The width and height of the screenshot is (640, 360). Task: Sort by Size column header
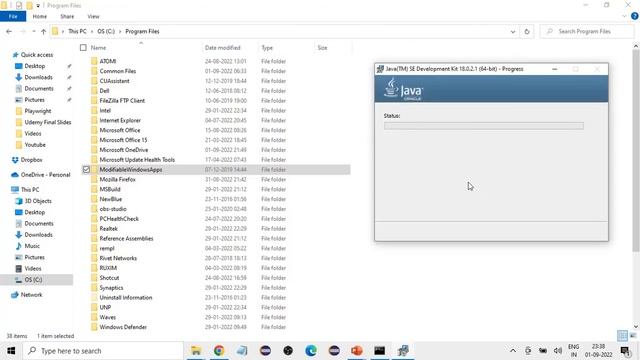coord(322,48)
